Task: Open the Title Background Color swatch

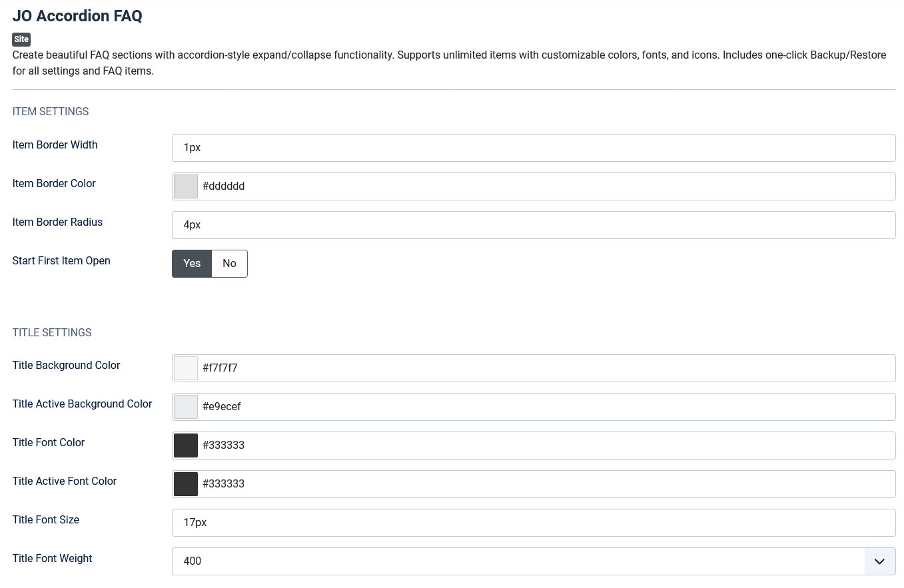Action: tap(186, 368)
